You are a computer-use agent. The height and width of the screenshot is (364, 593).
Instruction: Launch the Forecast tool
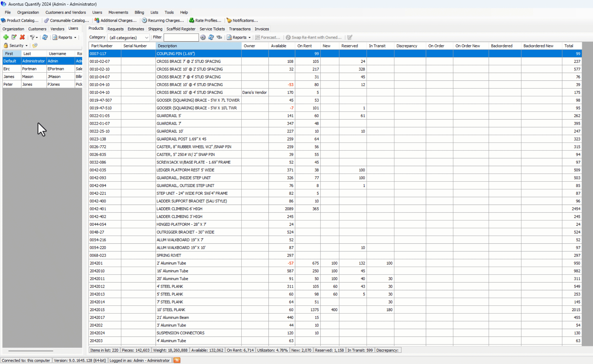pyautogui.click(x=268, y=37)
